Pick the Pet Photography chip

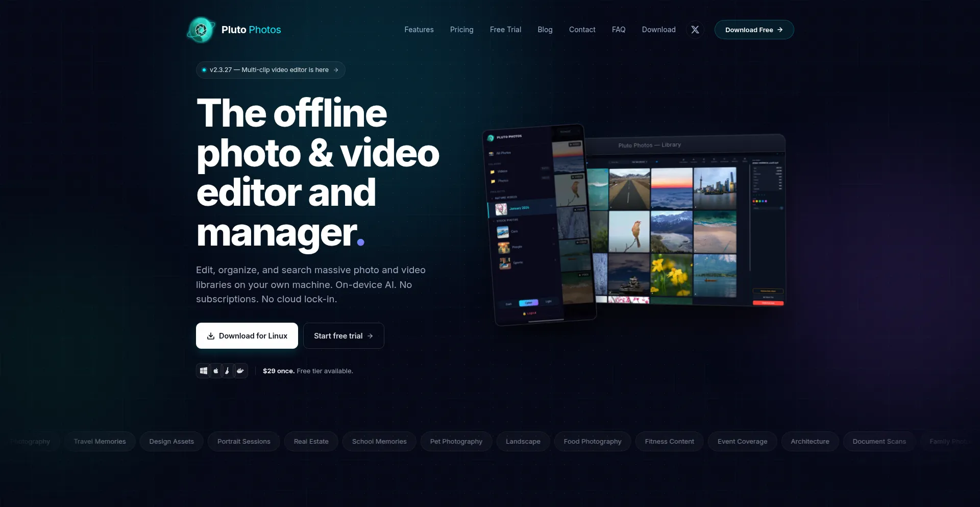[456, 441]
